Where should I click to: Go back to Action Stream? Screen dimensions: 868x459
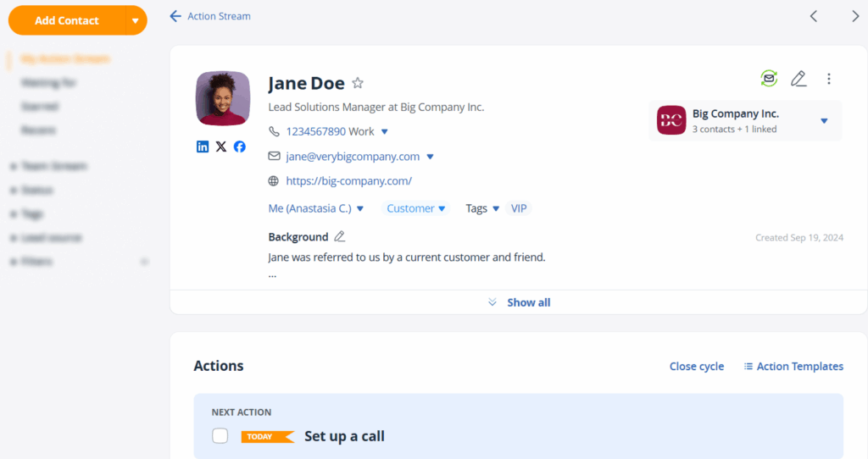(x=210, y=16)
